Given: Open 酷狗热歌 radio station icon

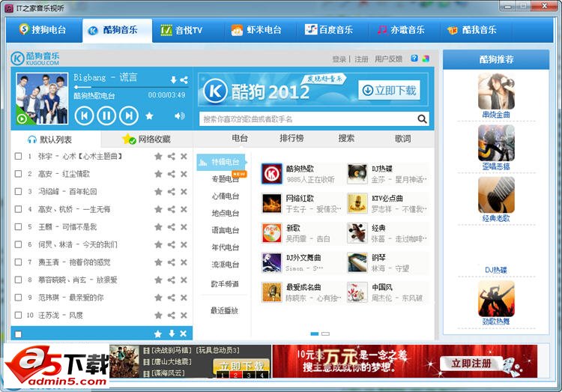Looking at the screenshot, I should (x=272, y=174).
